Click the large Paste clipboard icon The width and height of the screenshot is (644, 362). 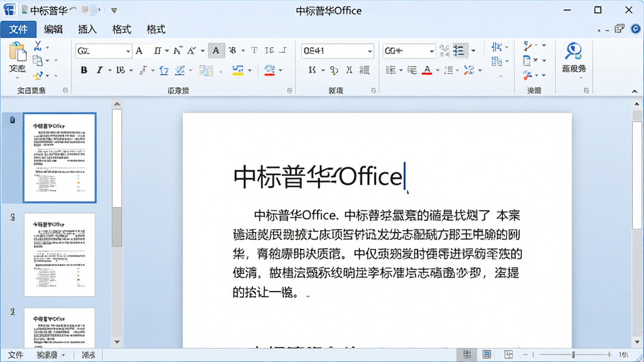tap(17, 52)
